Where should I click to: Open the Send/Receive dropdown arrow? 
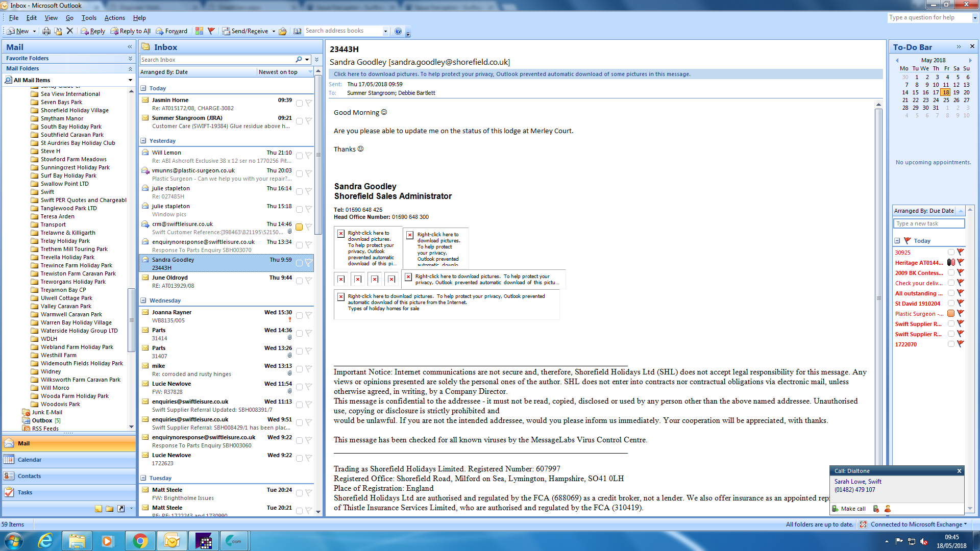pos(274,31)
